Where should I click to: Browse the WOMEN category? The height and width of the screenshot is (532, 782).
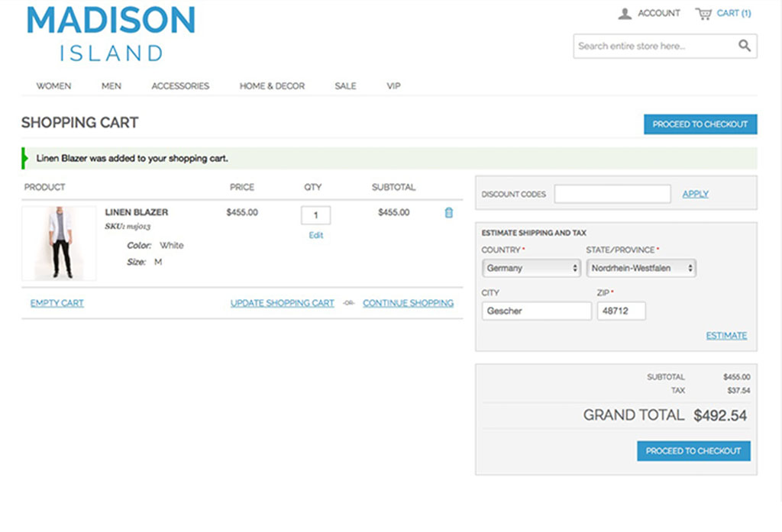(x=53, y=85)
